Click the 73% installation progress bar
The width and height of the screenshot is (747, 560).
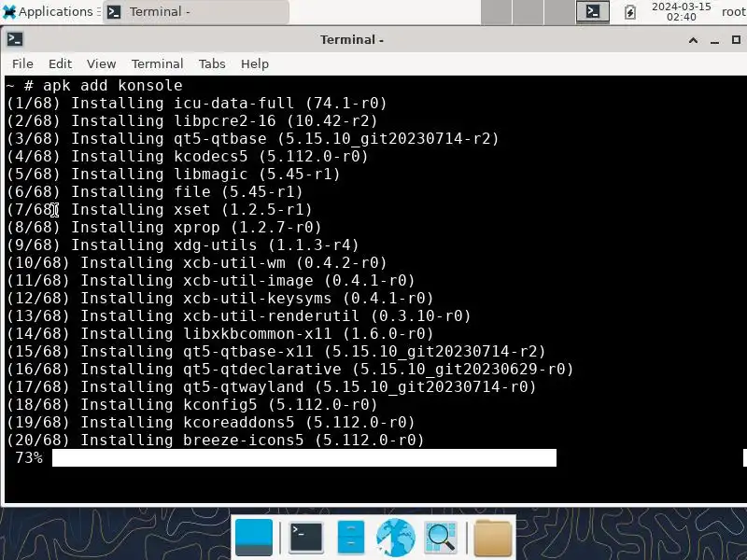[x=304, y=457]
